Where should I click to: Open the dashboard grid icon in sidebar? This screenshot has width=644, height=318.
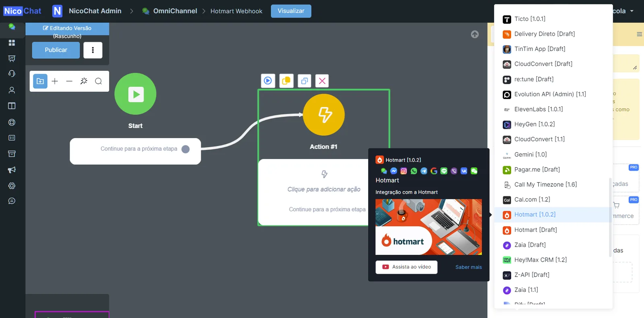[x=12, y=43]
